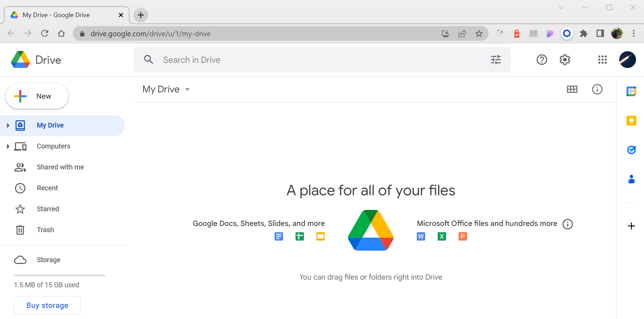This screenshot has width=644, height=319.
Task: Focus the Search in Drive field
Action: [x=322, y=60]
